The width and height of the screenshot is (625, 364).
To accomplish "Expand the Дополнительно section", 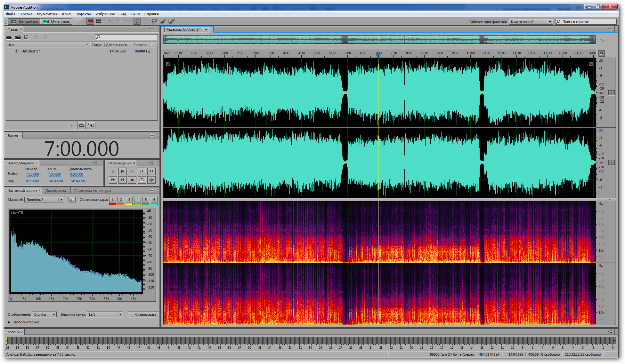I will click(9, 322).
